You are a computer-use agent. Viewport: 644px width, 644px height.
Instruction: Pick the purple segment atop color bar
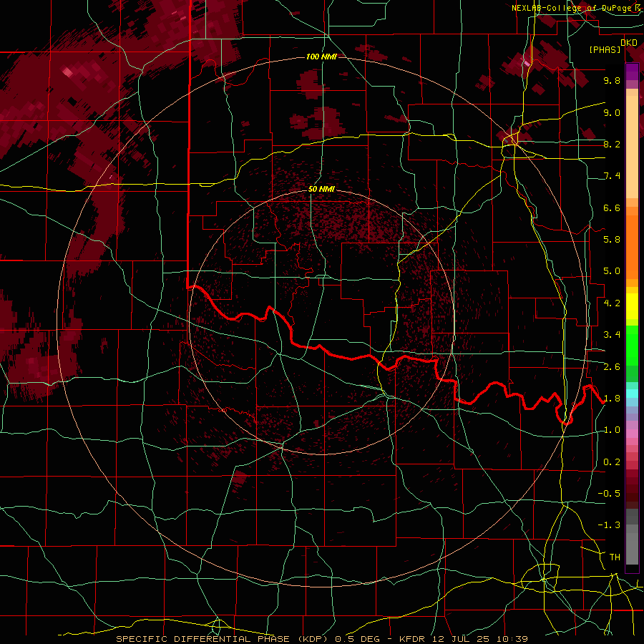[x=632, y=72]
